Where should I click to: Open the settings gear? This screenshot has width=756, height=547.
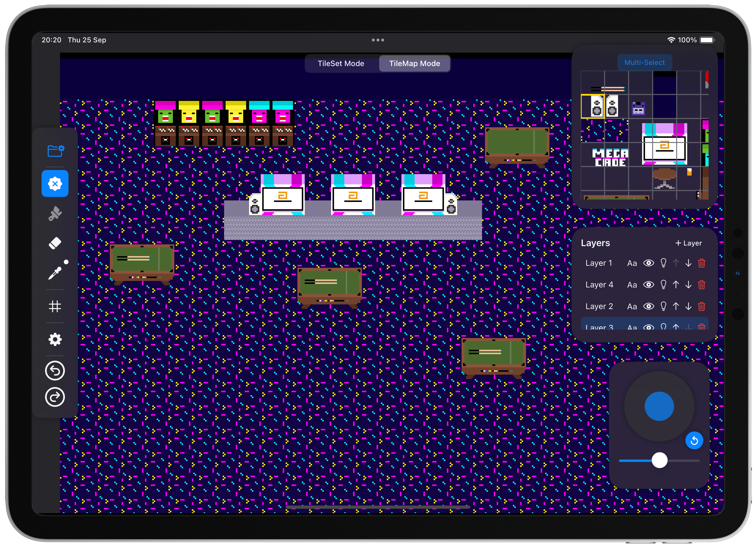55,339
